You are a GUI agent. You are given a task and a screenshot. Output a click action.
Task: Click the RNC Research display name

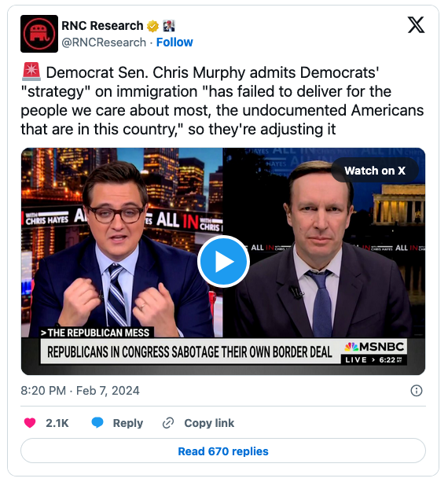tap(102, 26)
